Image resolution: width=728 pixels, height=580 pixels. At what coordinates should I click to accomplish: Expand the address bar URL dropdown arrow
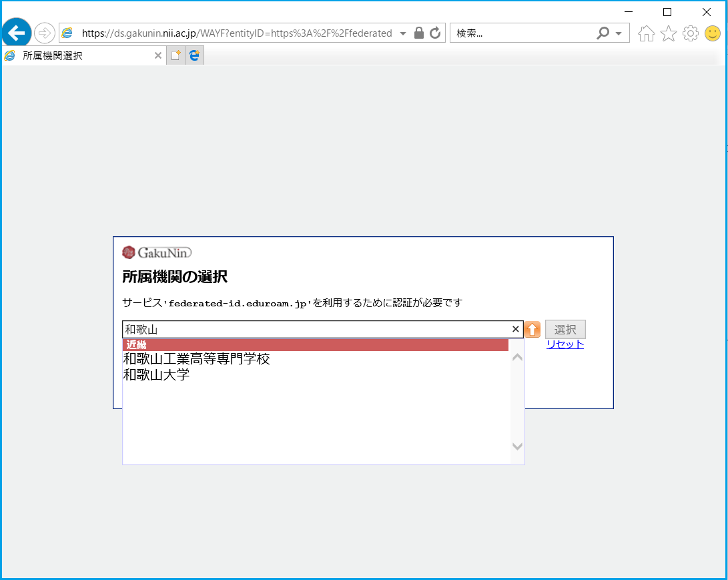click(x=403, y=33)
